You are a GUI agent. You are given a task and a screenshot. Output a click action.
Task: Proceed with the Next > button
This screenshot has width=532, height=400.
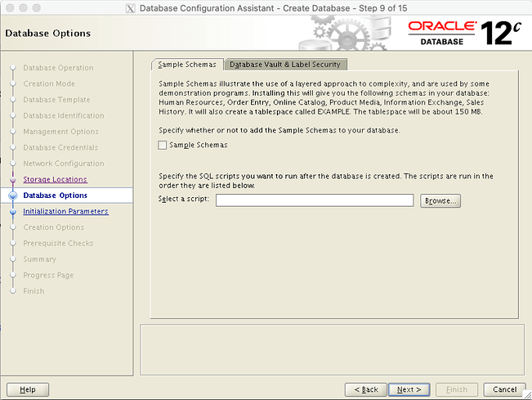pyautogui.click(x=409, y=389)
